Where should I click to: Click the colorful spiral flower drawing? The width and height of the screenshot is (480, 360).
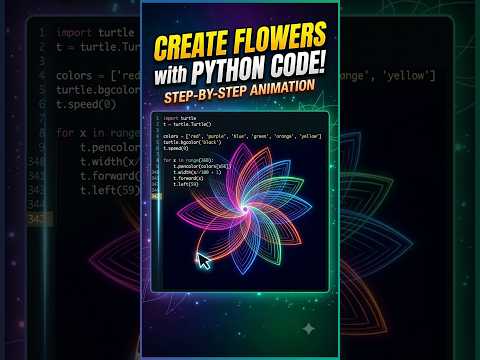(x=244, y=209)
